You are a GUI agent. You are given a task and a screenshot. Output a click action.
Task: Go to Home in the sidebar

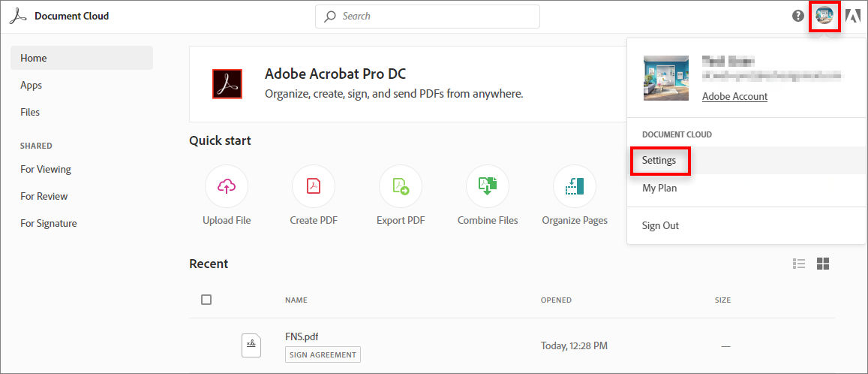(81, 58)
